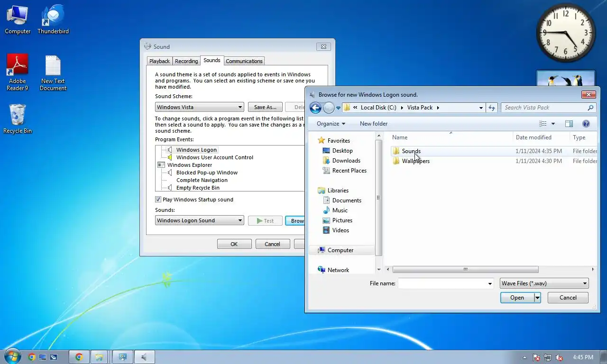Open the recent pages dropdown beside Forward
This screenshot has height=364, width=607.
pyautogui.click(x=338, y=108)
